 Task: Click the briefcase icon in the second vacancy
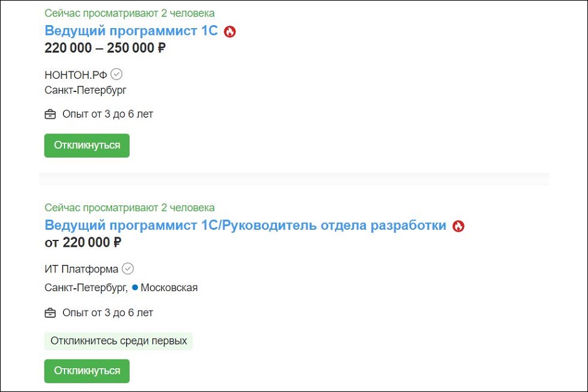pyautogui.click(x=50, y=313)
